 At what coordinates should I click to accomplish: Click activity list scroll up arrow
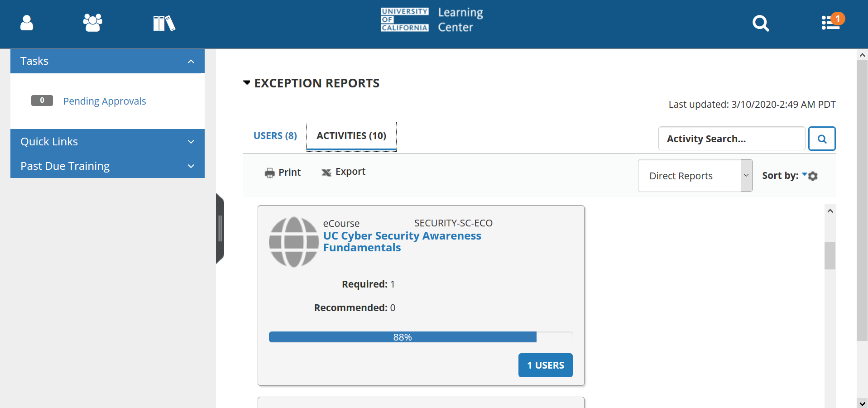(830, 211)
